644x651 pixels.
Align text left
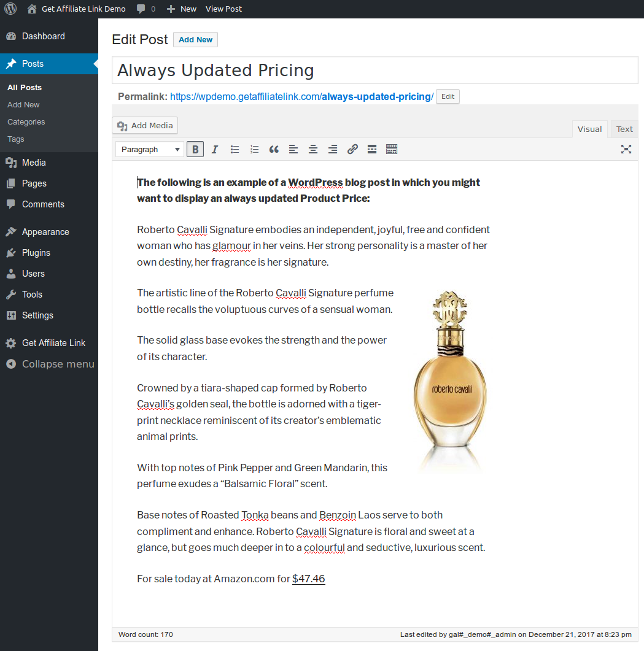(x=293, y=150)
